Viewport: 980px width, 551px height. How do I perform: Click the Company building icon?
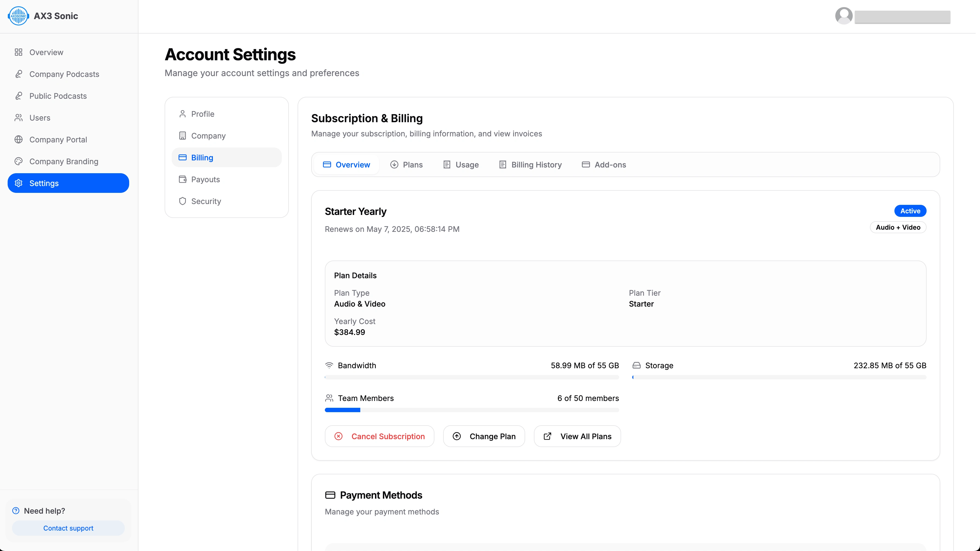click(x=183, y=136)
